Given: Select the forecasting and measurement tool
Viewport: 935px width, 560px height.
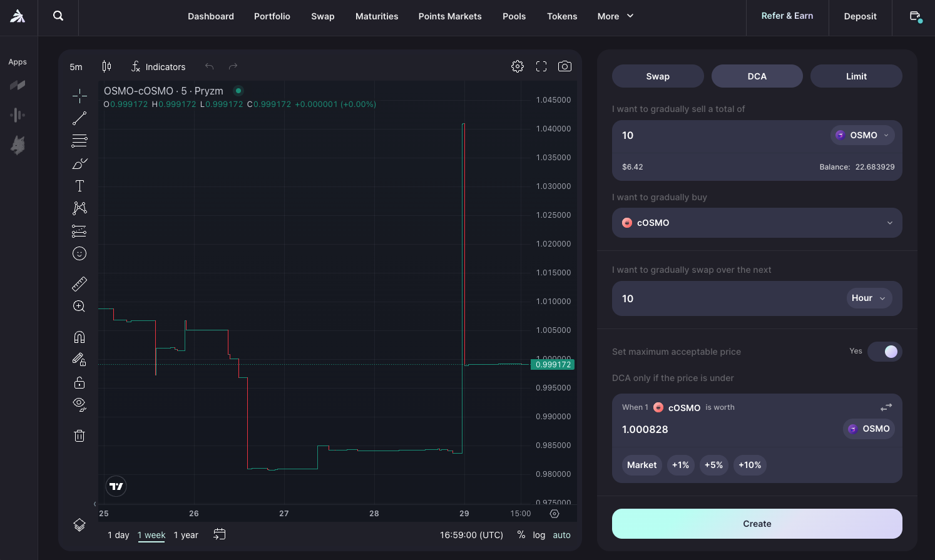Looking at the screenshot, I should 79,231.
